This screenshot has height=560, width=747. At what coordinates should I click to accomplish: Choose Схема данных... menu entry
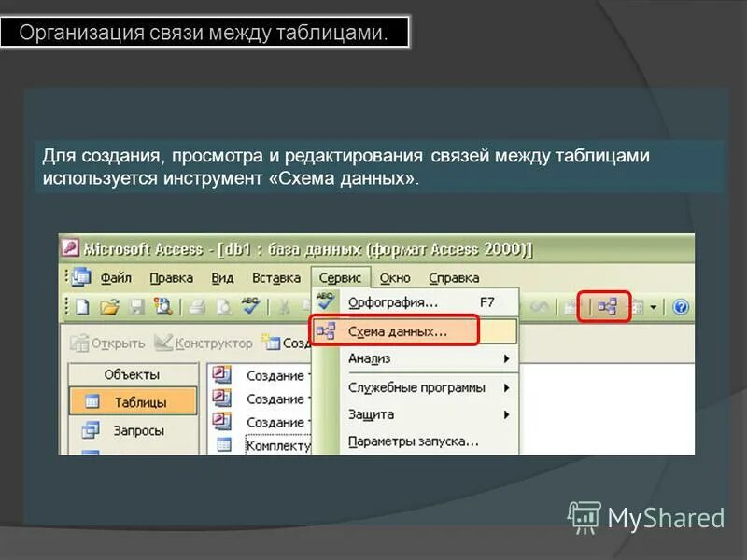pos(415,331)
